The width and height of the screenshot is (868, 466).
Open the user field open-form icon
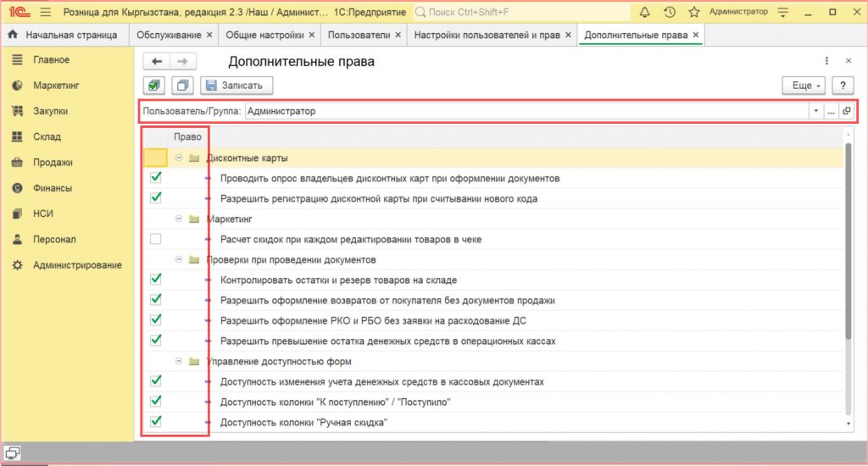[x=846, y=111]
